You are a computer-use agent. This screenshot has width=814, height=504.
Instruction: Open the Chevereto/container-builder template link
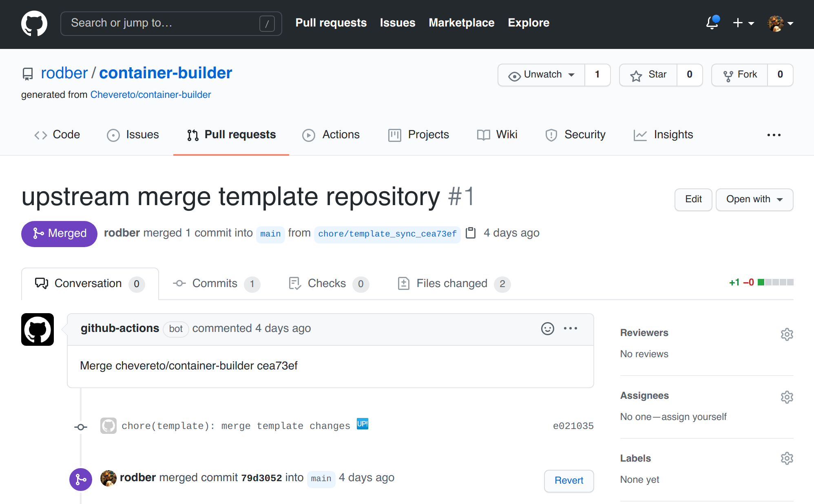pyautogui.click(x=150, y=95)
